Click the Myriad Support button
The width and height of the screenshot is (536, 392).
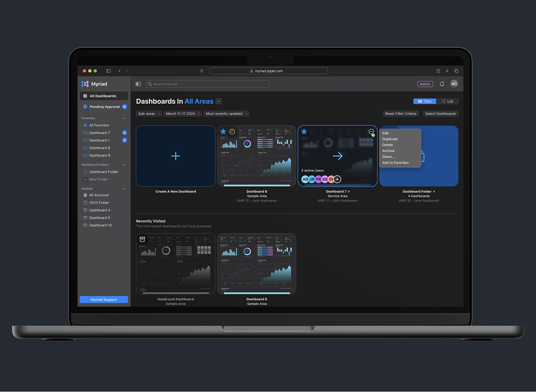tap(103, 299)
